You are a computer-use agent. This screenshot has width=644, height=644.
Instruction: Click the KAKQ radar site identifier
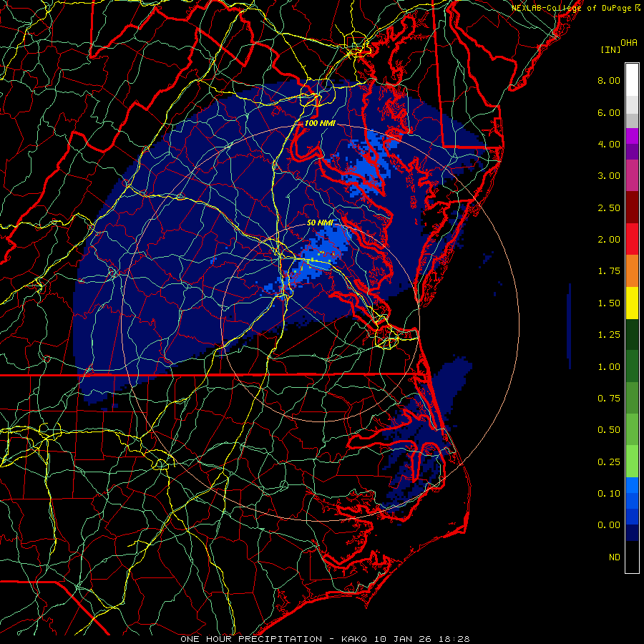coord(356,639)
